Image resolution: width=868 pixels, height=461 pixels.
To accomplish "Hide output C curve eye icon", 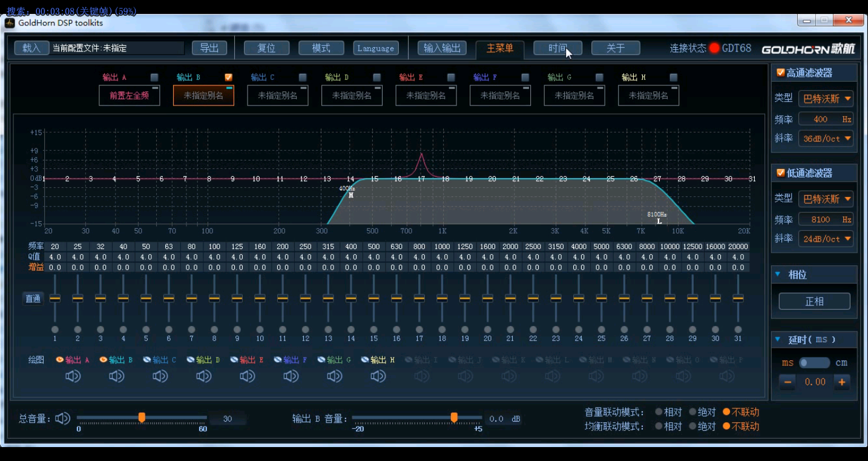I will (147, 360).
